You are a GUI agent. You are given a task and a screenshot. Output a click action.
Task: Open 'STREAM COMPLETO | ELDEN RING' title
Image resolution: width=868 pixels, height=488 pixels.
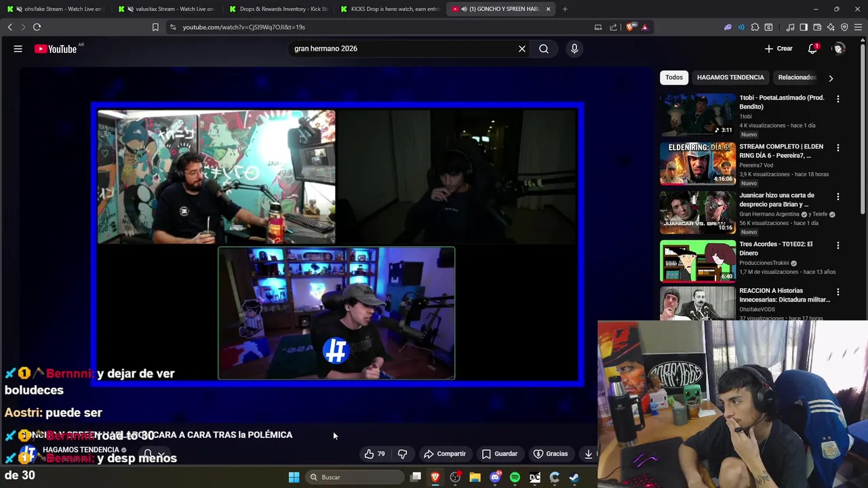781,151
